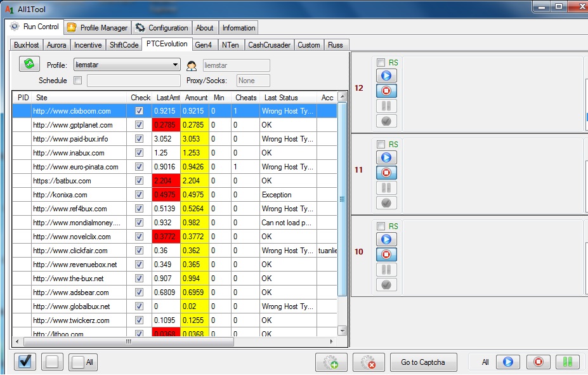Viewport: 588px width, 375px height.
Task: Click the gray checkmark icon in slot 11
Action: coord(386,203)
